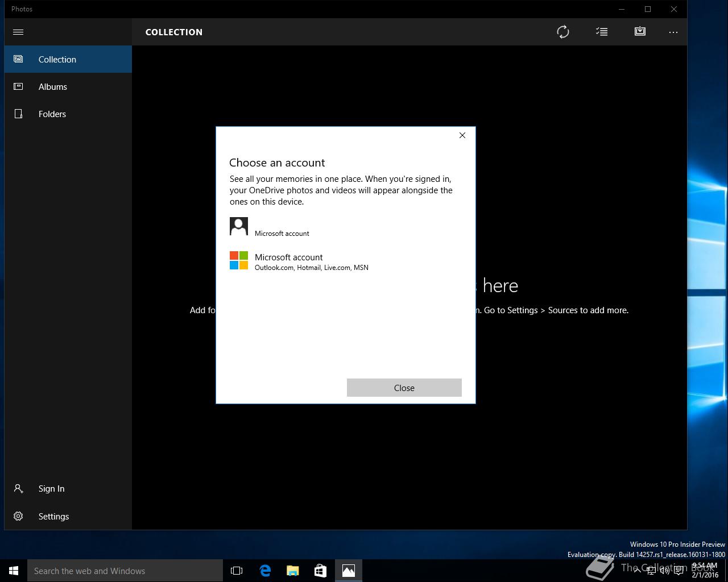The image size is (728, 582).
Task: Open Task View from the taskbar
Action: pyautogui.click(x=237, y=571)
